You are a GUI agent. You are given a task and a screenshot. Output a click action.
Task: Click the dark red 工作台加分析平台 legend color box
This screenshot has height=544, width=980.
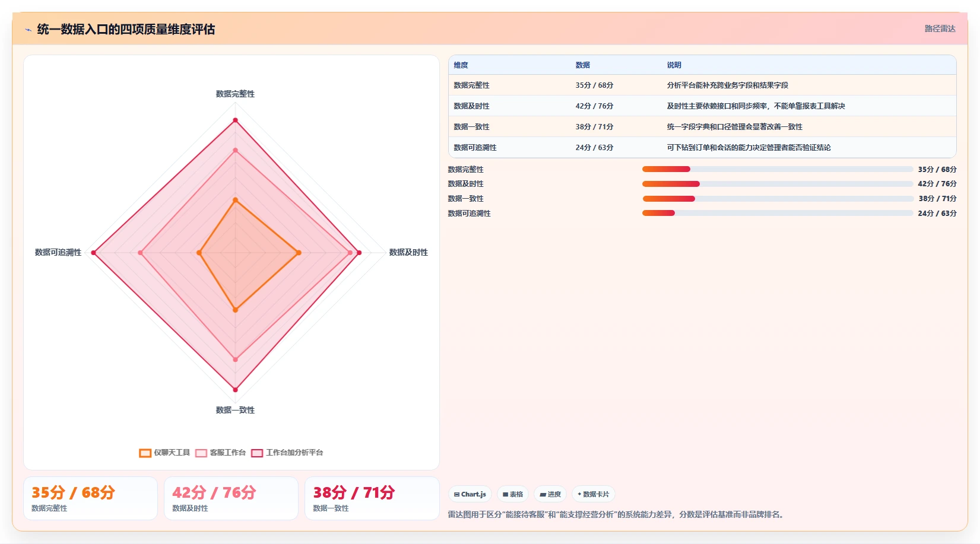(x=257, y=453)
